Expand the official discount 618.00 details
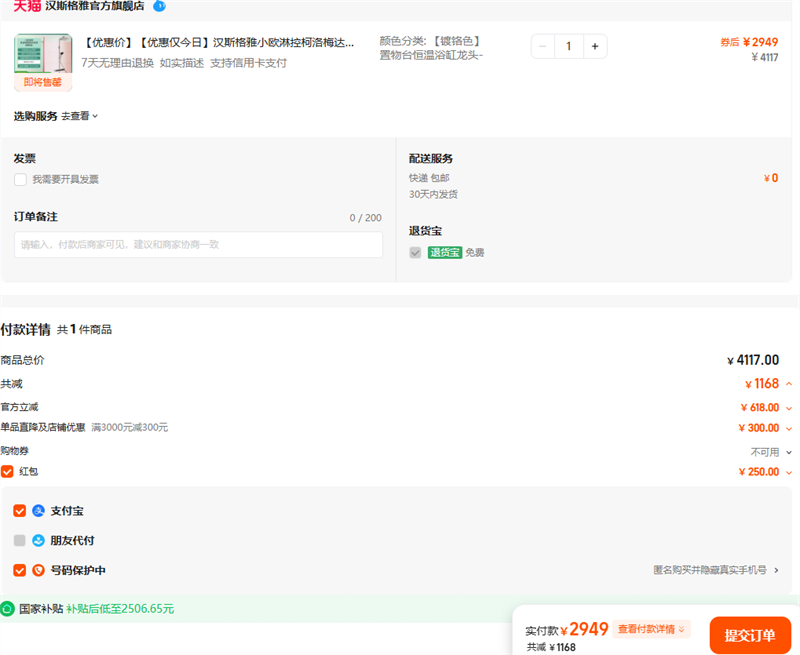 click(789, 408)
